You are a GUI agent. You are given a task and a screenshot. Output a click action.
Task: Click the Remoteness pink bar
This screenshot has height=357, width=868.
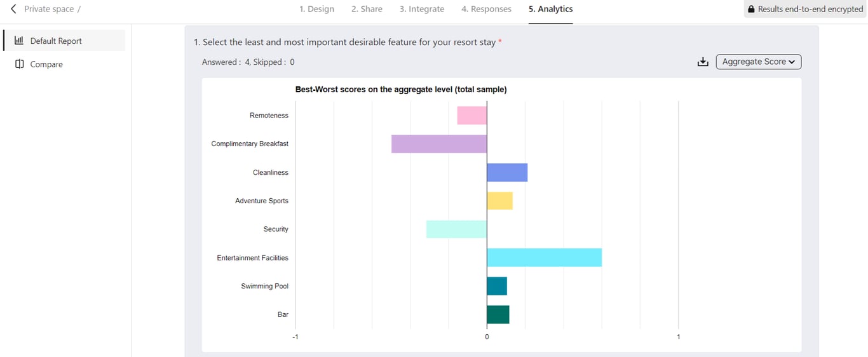[x=471, y=116]
